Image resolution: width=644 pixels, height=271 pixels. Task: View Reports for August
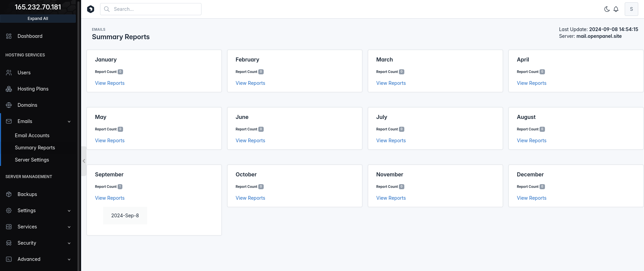[x=531, y=141]
